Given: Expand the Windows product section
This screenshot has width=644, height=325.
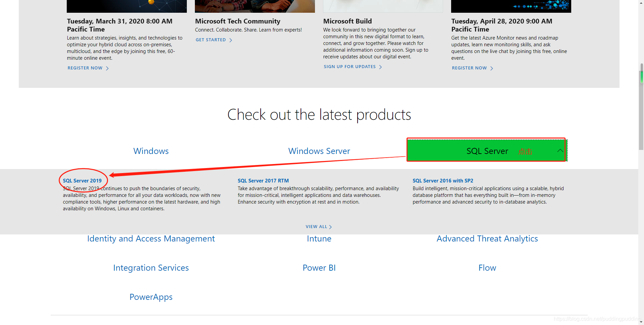Looking at the screenshot, I should (151, 151).
